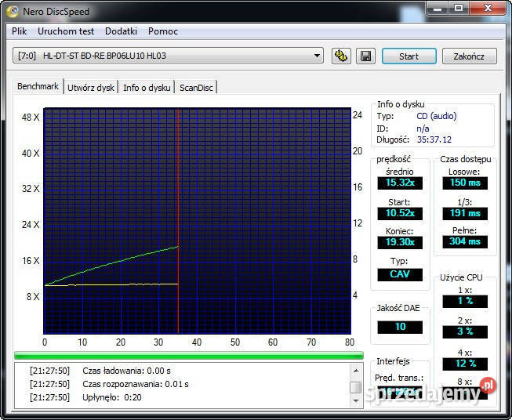
Task: Click the dropdown arrow of the drive selector
Action: [x=317, y=56]
